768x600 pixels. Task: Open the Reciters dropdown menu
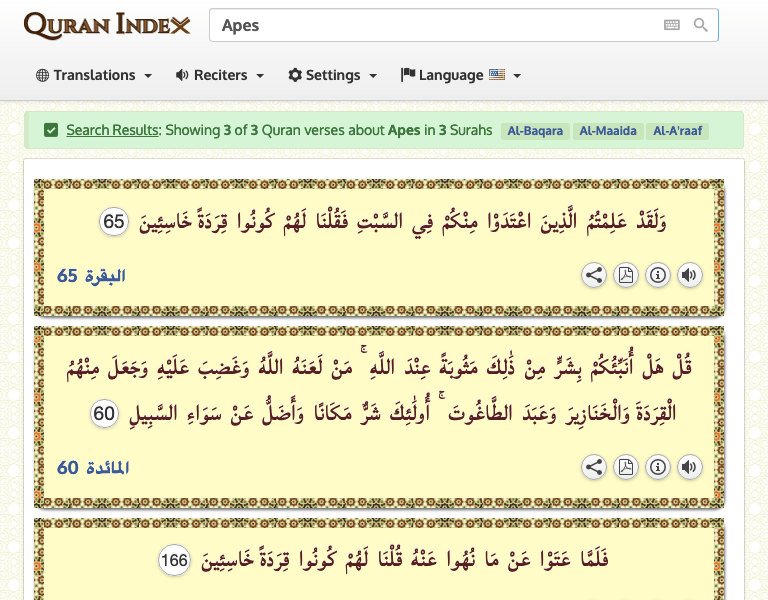point(220,75)
